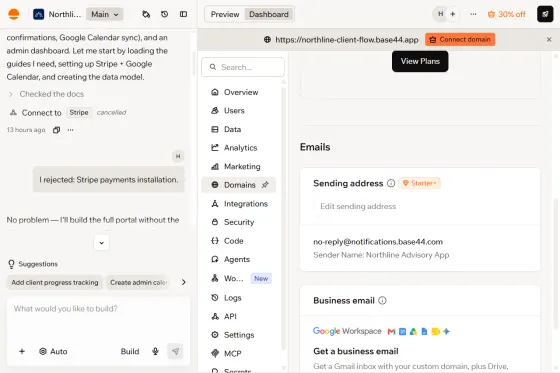Click the Business email info icon
Viewport: 560px width, 373px height.
point(382,300)
